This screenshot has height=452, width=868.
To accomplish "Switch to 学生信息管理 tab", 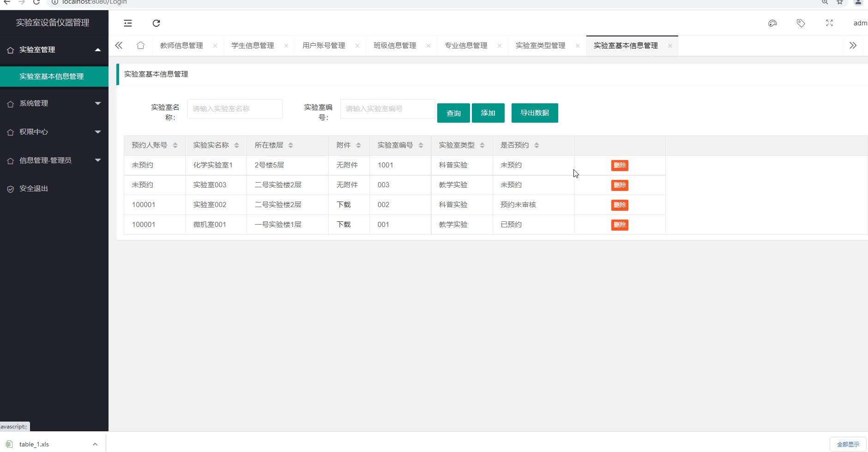I will [x=253, y=46].
